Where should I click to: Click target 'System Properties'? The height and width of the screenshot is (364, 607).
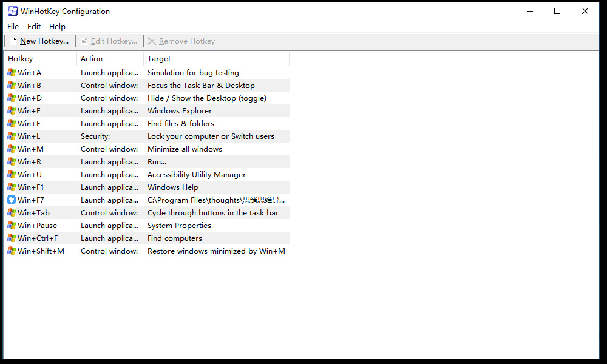[179, 226]
